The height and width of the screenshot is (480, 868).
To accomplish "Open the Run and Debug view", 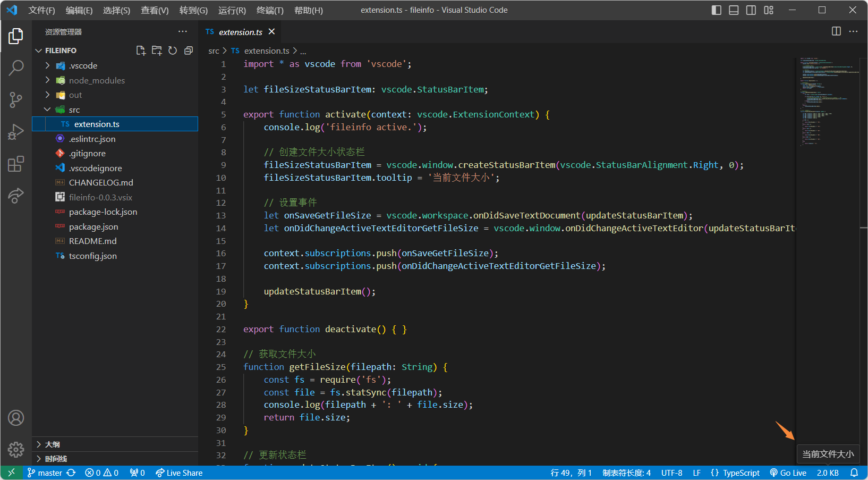I will tap(16, 132).
